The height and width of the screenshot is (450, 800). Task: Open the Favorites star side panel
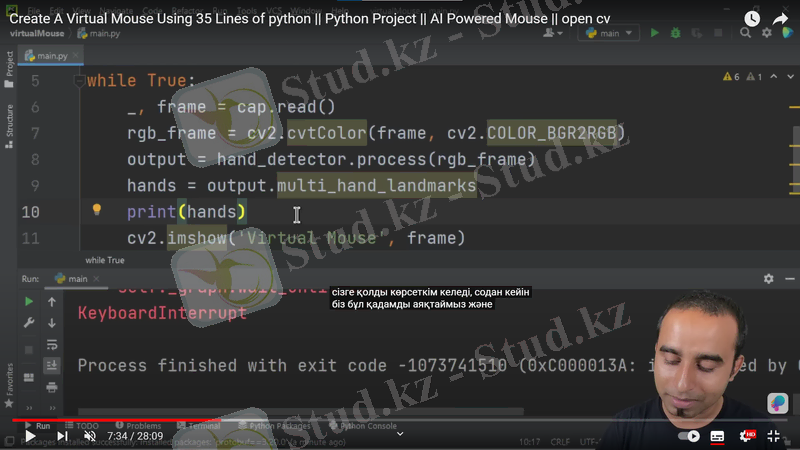tap(9, 386)
